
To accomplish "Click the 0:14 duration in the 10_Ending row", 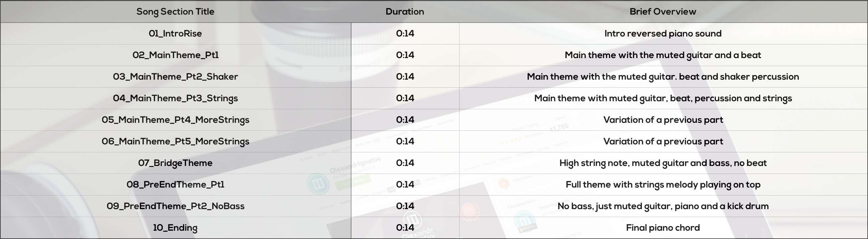I will tap(405, 228).
